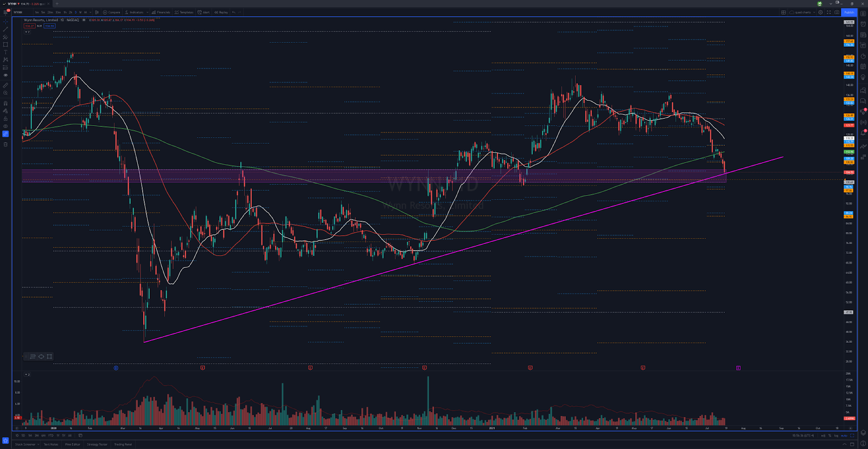Expand the indicators favorites dropdown arrow

tap(147, 12)
